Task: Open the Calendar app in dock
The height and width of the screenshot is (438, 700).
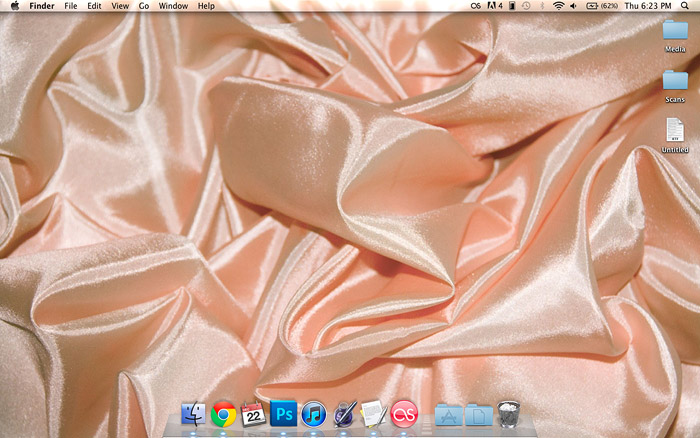Action: (254, 413)
